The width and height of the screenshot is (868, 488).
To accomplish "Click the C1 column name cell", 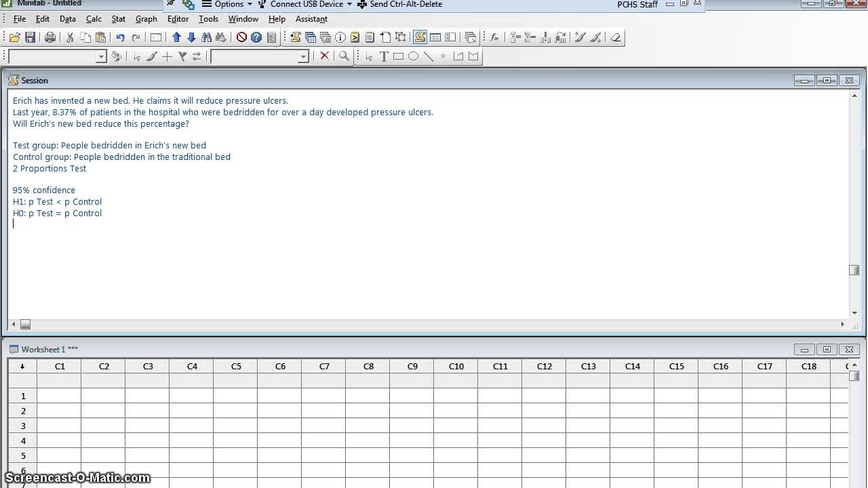I will [x=60, y=381].
